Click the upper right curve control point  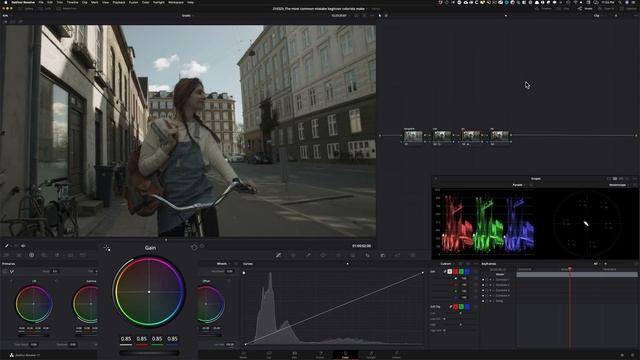[x=423, y=273]
